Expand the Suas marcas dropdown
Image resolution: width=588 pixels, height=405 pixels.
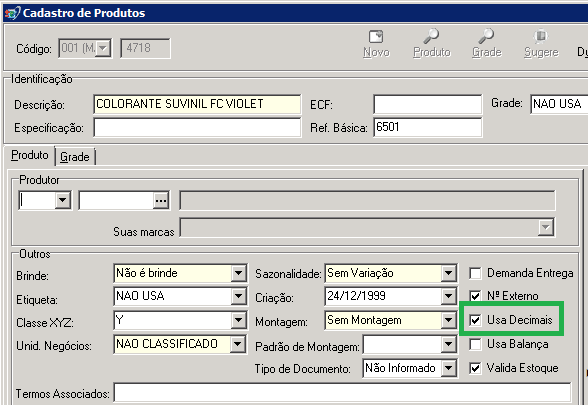coord(545,227)
